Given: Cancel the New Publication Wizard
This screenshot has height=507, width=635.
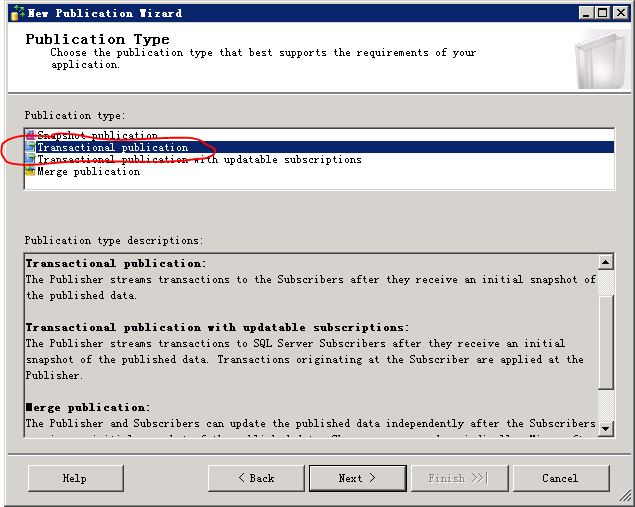Looking at the screenshot, I should click(561, 478).
